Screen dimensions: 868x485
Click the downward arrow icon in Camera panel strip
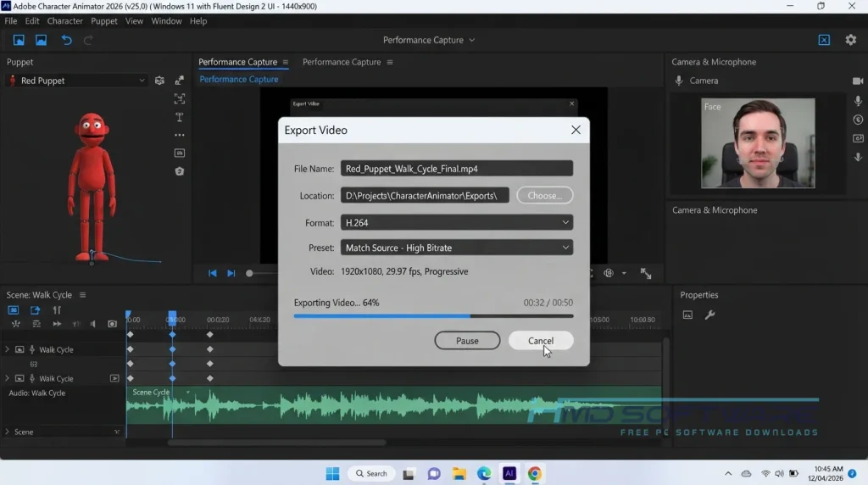tap(858, 157)
